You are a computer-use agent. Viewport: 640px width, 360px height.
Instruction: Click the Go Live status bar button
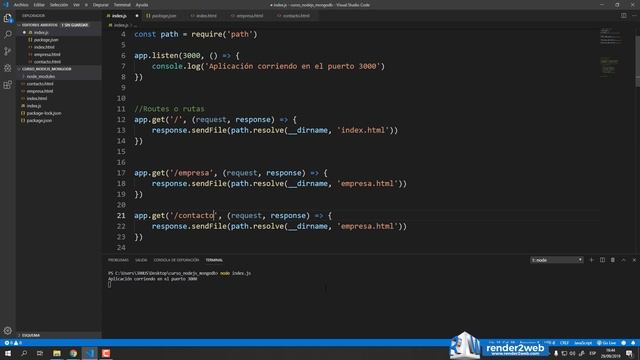[607, 343]
